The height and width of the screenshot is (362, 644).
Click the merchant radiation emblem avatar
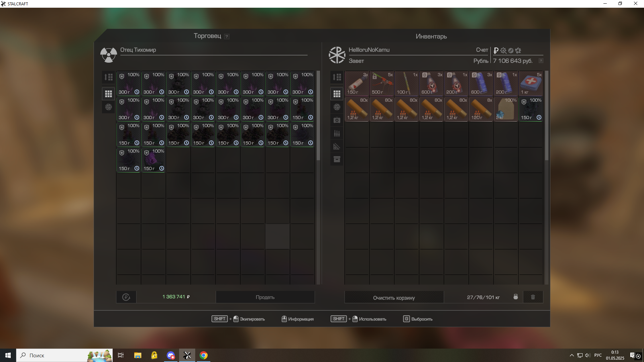coord(108,55)
